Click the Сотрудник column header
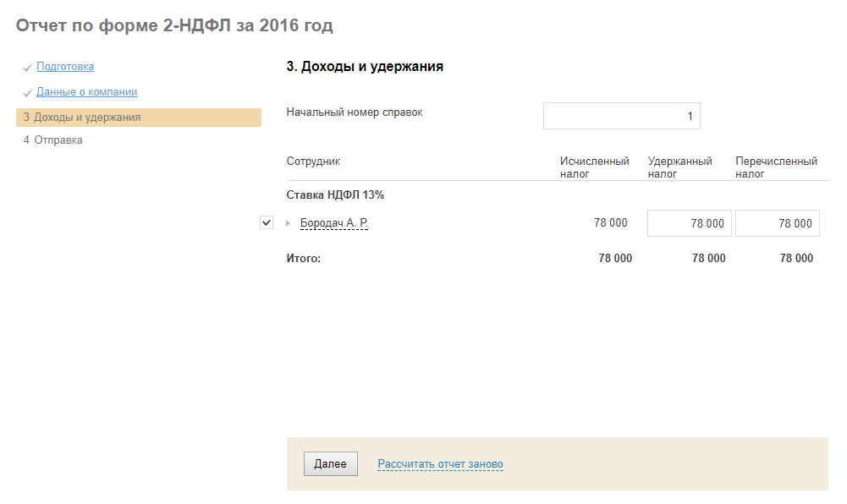This screenshot has height=504, width=847. tap(313, 162)
